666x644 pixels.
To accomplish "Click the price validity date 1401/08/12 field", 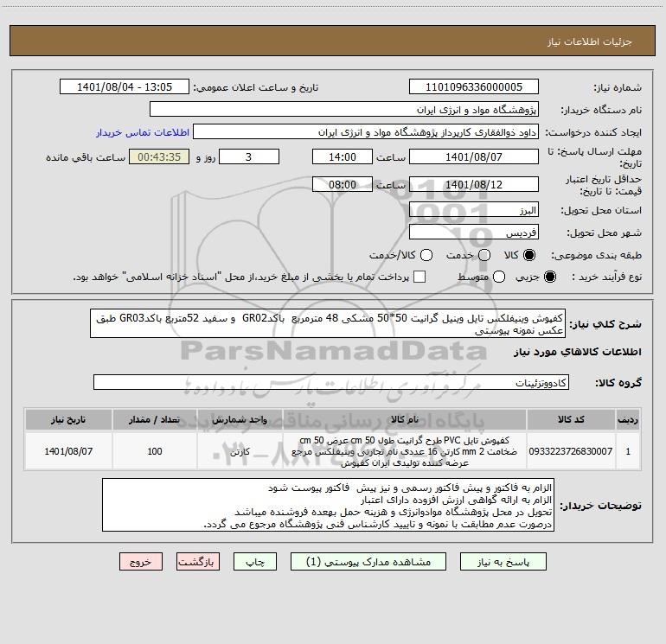I will 474,184.
